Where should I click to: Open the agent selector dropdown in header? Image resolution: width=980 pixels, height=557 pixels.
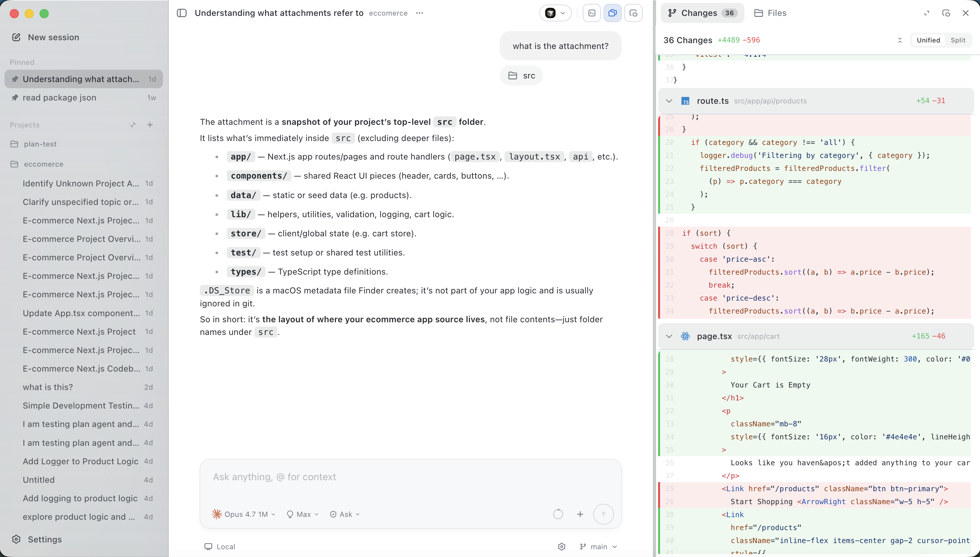[556, 13]
